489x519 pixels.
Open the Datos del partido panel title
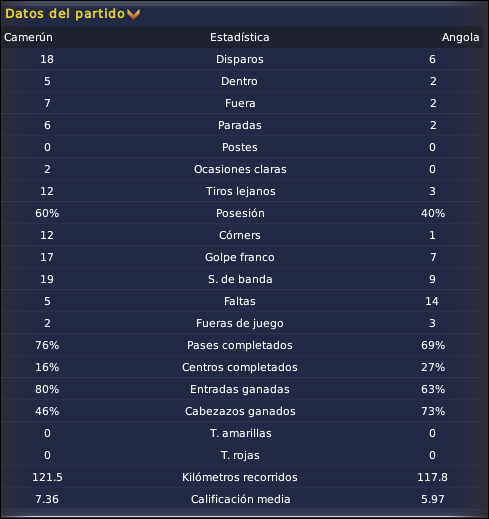pos(65,14)
